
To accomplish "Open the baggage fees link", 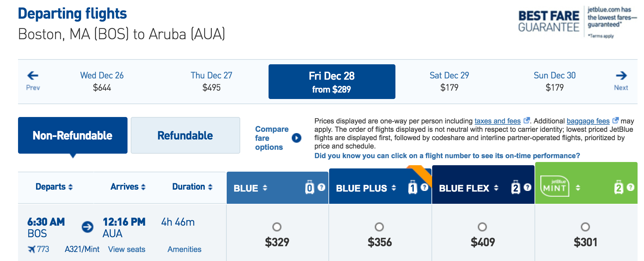I will point(588,121).
